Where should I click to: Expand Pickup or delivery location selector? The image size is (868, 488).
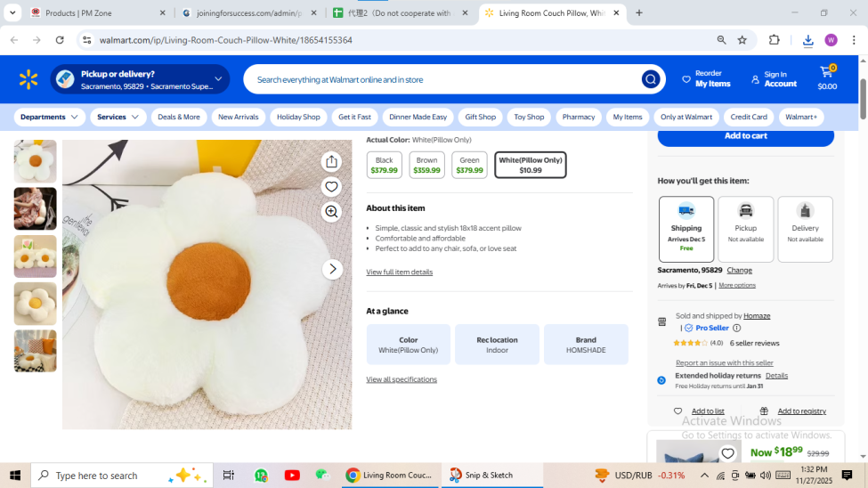(x=141, y=79)
